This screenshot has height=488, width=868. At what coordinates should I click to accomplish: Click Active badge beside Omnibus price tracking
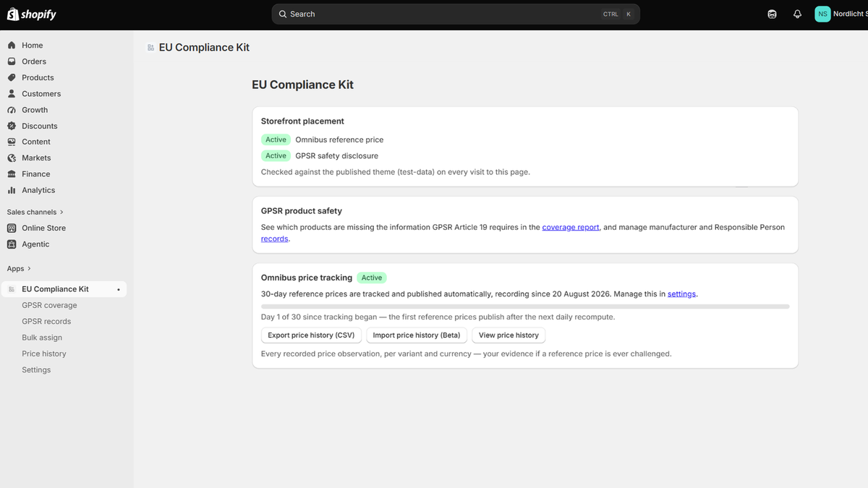[x=372, y=278]
